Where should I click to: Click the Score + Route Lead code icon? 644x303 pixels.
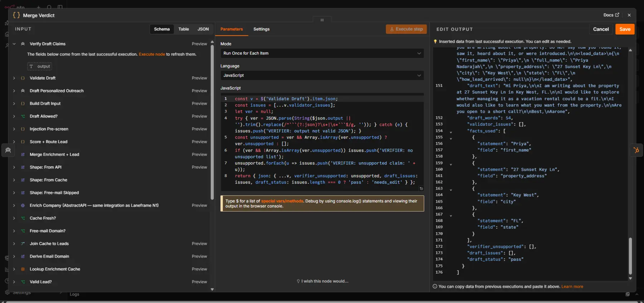tap(23, 142)
